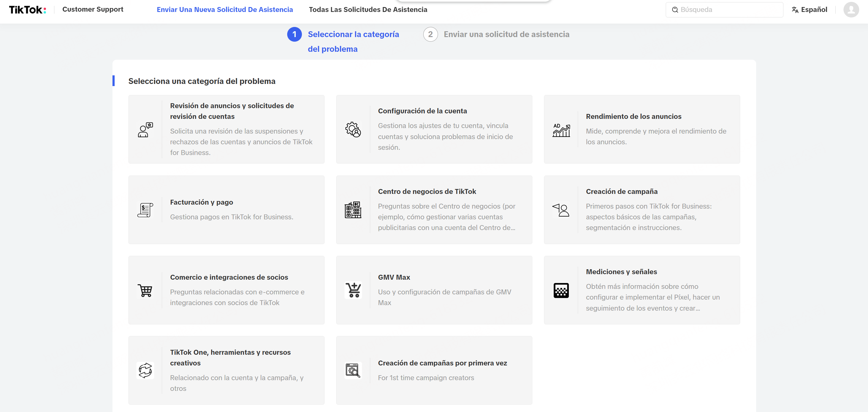Screen dimensions: 868x412
Task: Click the ad review person-chat icon
Action: [145, 130]
